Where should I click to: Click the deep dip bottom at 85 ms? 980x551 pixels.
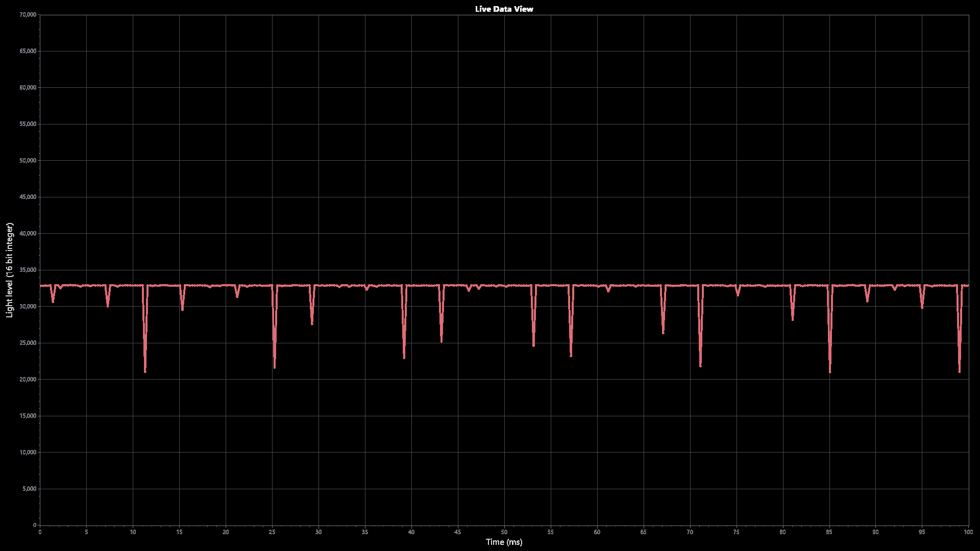(830, 371)
